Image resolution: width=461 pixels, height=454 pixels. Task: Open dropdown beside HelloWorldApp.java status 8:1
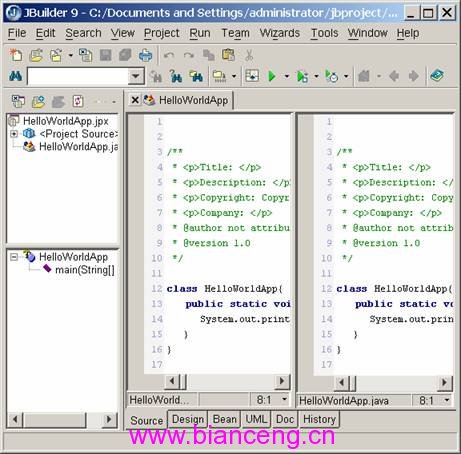coord(447,400)
